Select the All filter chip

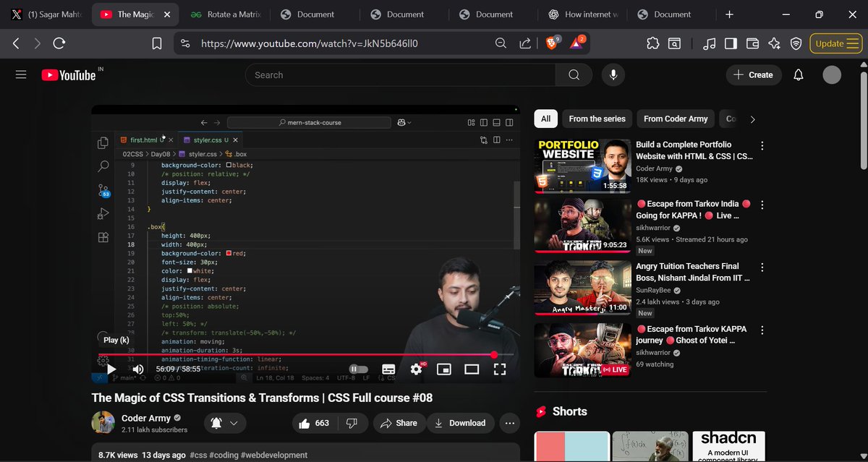545,119
